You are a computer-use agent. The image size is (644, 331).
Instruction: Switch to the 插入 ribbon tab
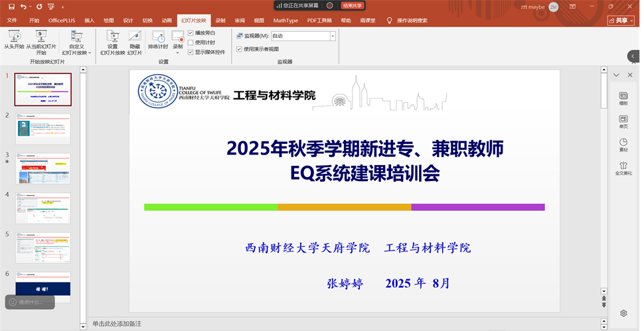click(x=89, y=21)
